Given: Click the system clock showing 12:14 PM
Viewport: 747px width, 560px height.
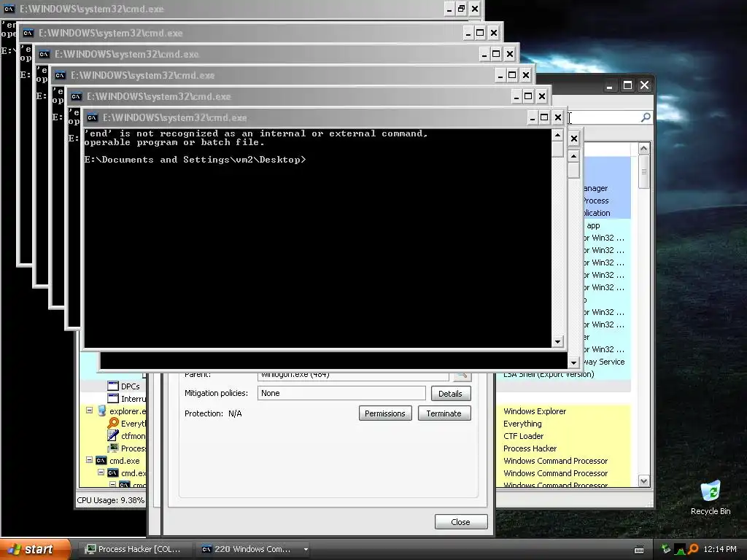Looking at the screenshot, I should 720,549.
